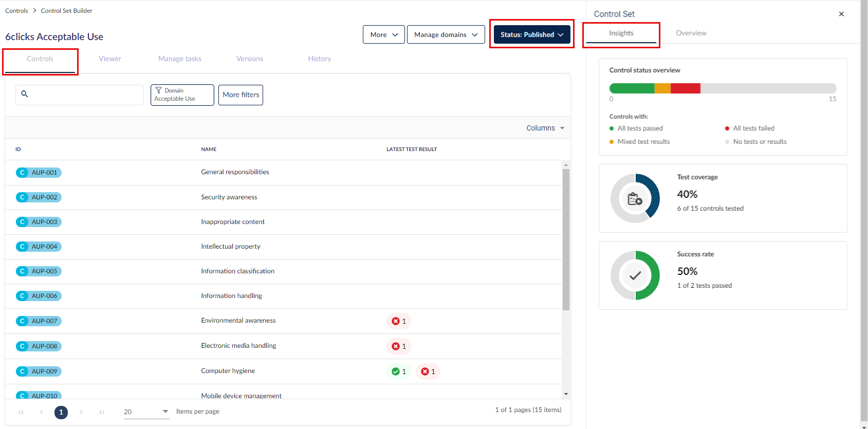
Task: Click the Domain Acceptable Use filter
Action: (x=182, y=95)
